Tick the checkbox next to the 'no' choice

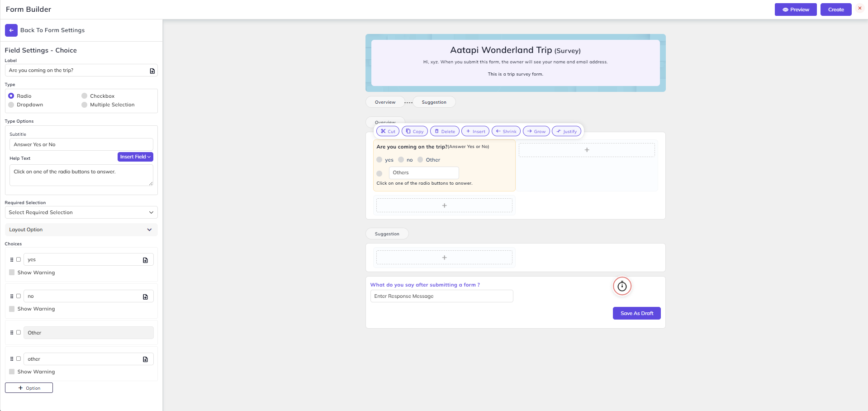[19, 296]
